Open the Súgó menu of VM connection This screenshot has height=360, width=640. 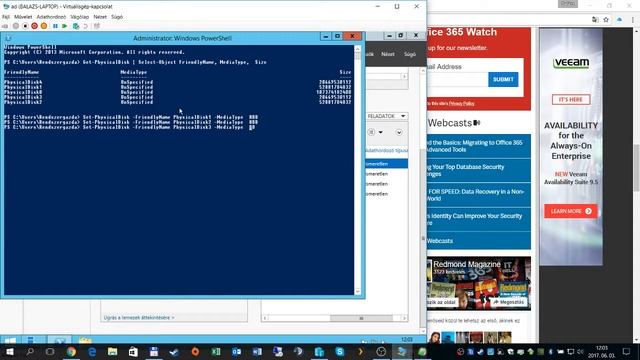click(117, 17)
